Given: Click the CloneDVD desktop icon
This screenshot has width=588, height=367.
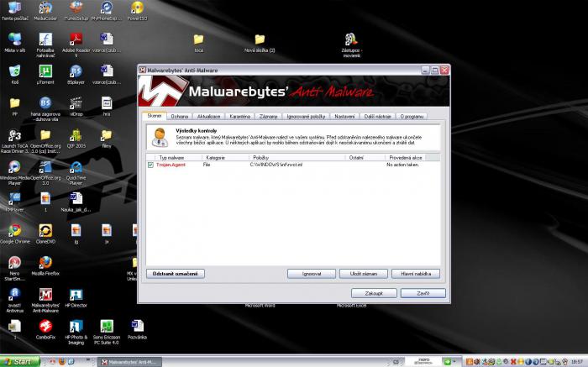Looking at the screenshot, I should tap(45, 231).
